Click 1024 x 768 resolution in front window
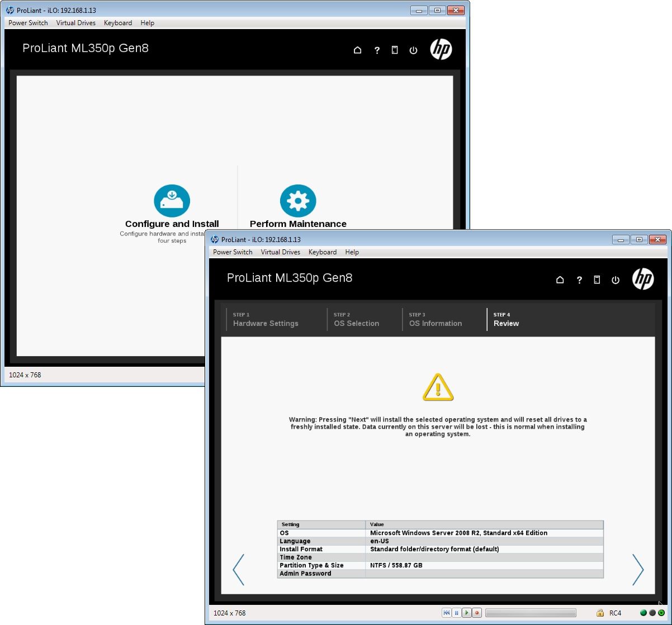Viewport: 672px width, 625px height. (x=229, y=613)
